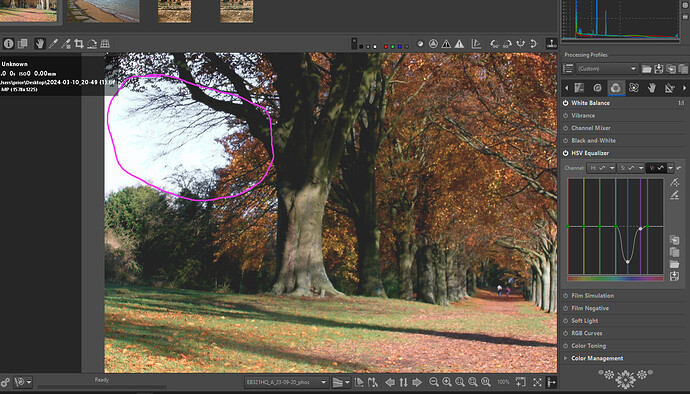The height and width of the screenshot is (394, 690).
Task: Open the EB321HQ monitor profile dropdown
Action: point(286,382)
